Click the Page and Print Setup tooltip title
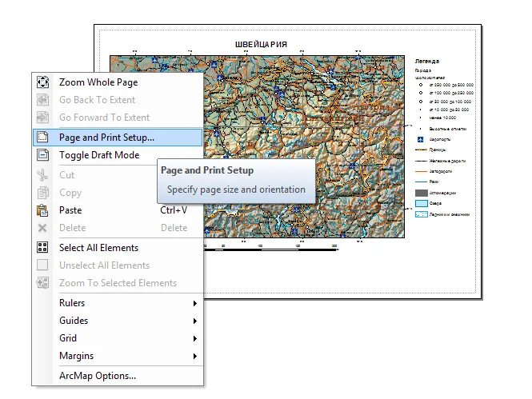Screen dimensions: 532x399 (x=207, y=170)
